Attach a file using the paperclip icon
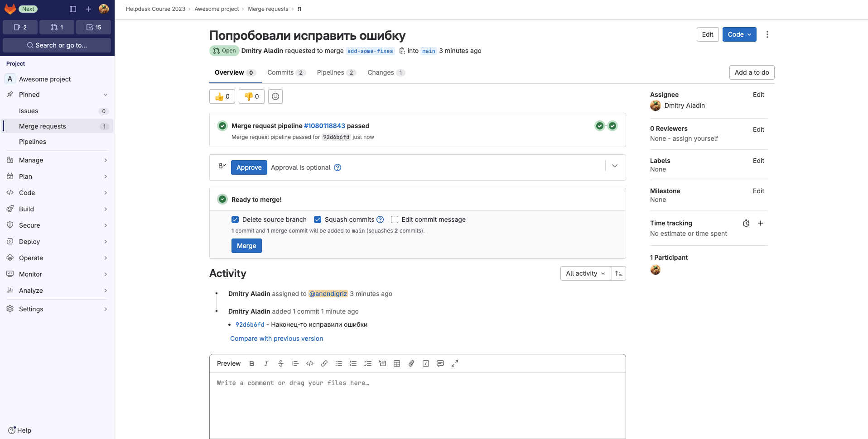 [x=411, y=363]
